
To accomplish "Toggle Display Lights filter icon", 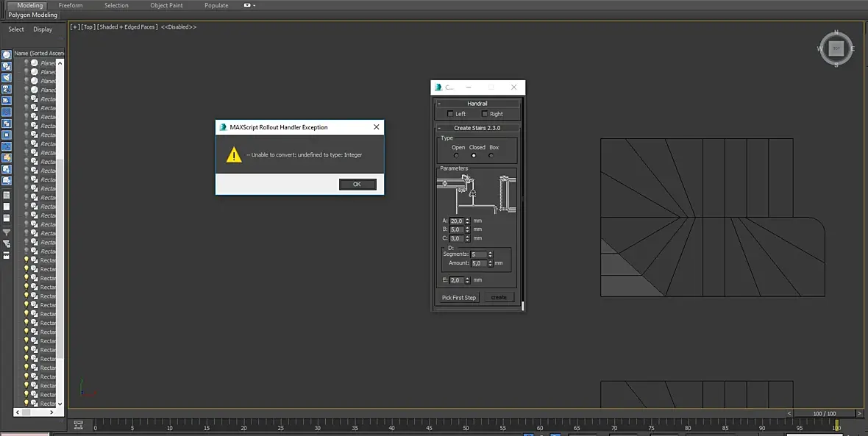I will click(7, 77).
